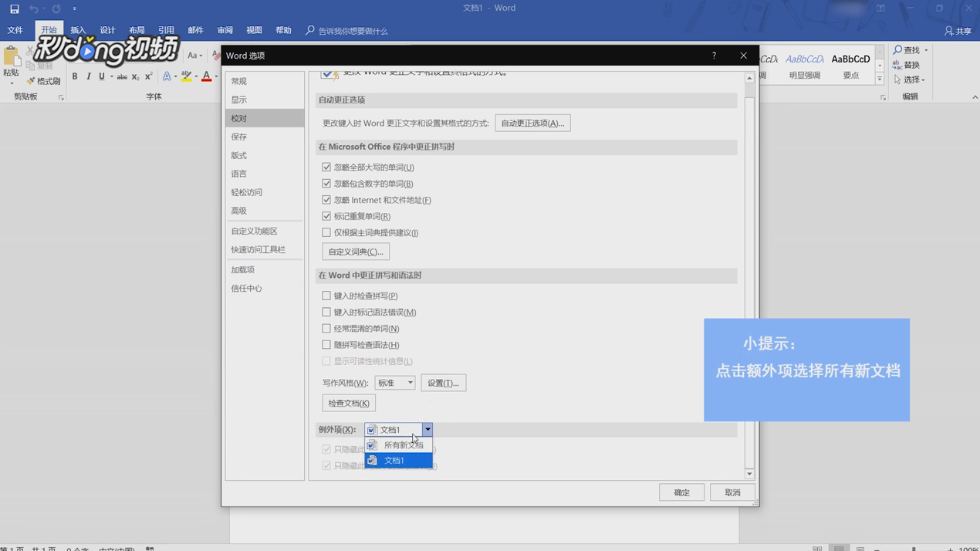Open the underline style dropdown arrow

111,76
